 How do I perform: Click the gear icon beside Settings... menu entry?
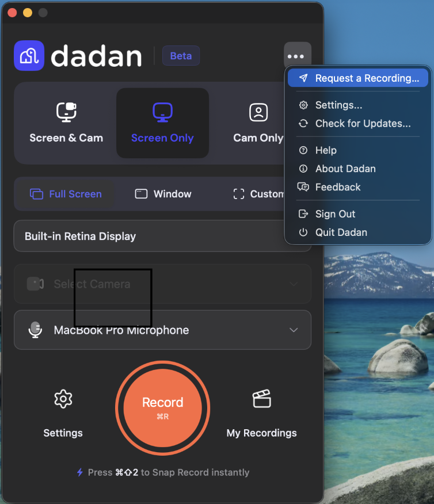pos(303,105)
